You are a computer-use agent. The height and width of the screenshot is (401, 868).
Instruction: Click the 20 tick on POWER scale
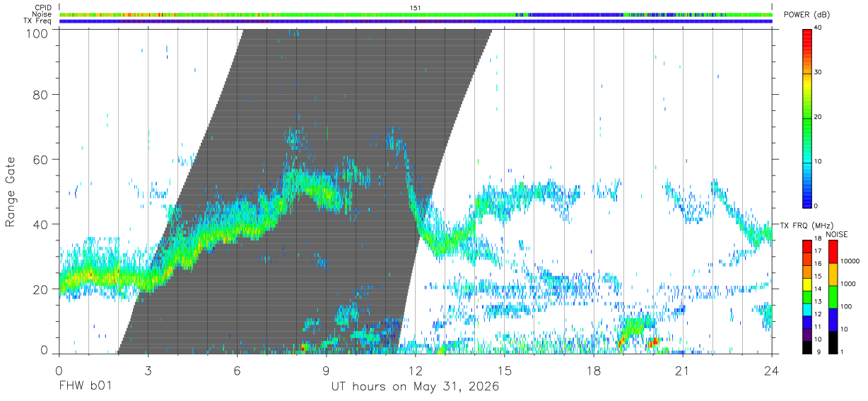coord(818,117)
